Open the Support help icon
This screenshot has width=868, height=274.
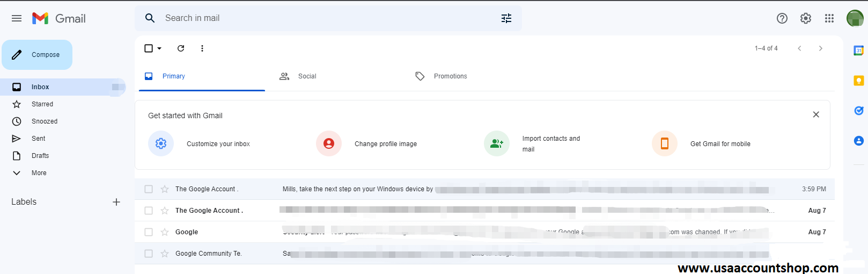(782, 18)
